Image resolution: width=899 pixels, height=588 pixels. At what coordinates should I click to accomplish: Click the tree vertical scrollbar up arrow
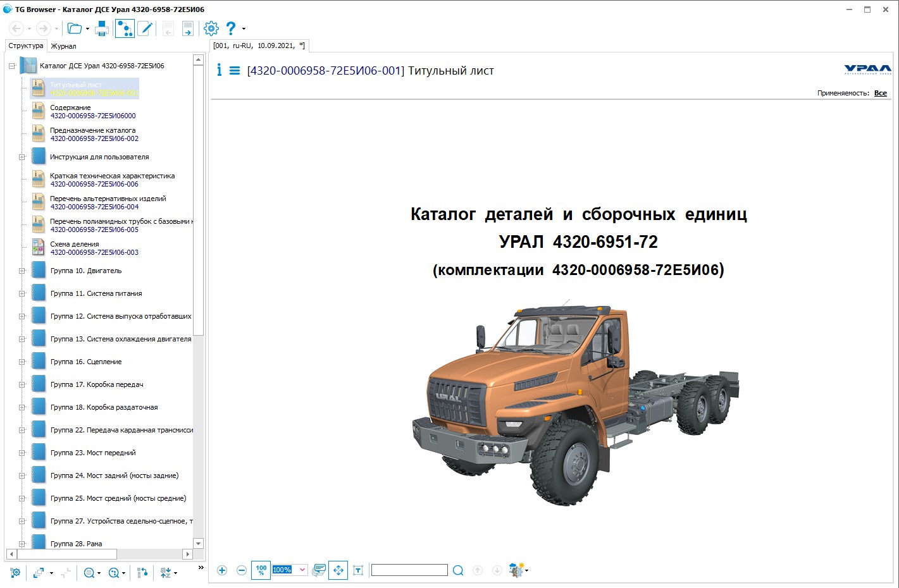pos(198,59)
